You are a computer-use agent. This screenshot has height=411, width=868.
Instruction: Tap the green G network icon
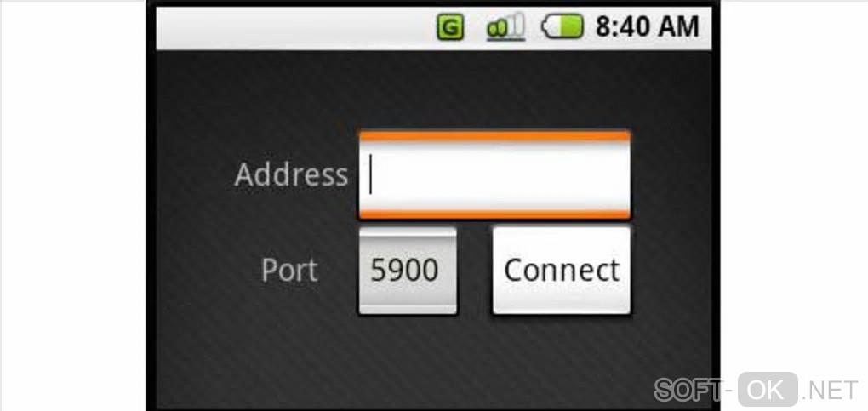(x=450, y=27)
